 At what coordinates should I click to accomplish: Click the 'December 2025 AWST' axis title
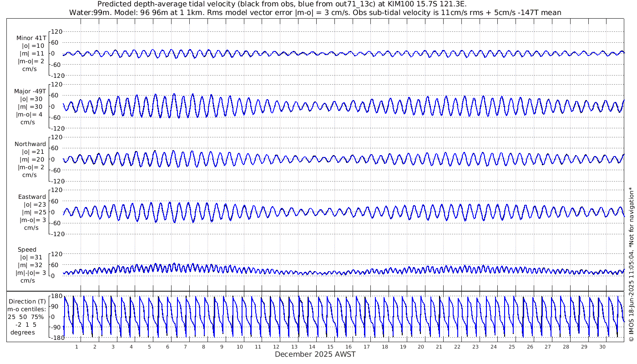click(315, 354)
